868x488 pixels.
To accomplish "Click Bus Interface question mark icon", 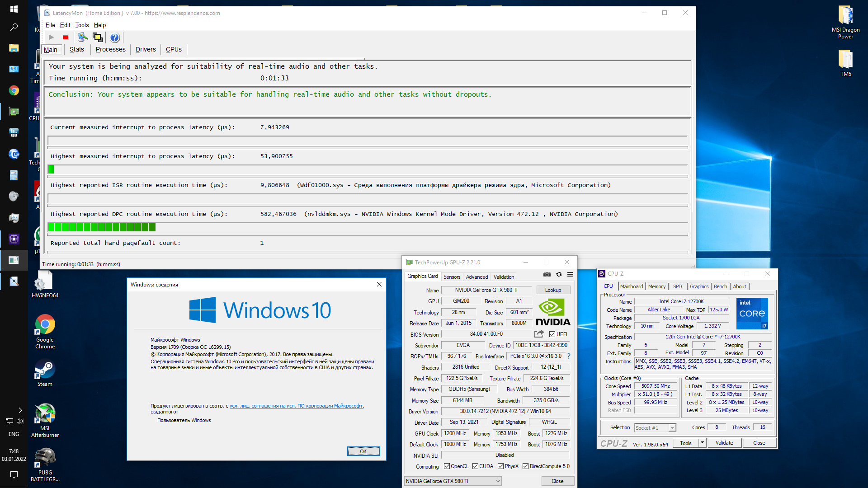I will [x=569, y=356].
